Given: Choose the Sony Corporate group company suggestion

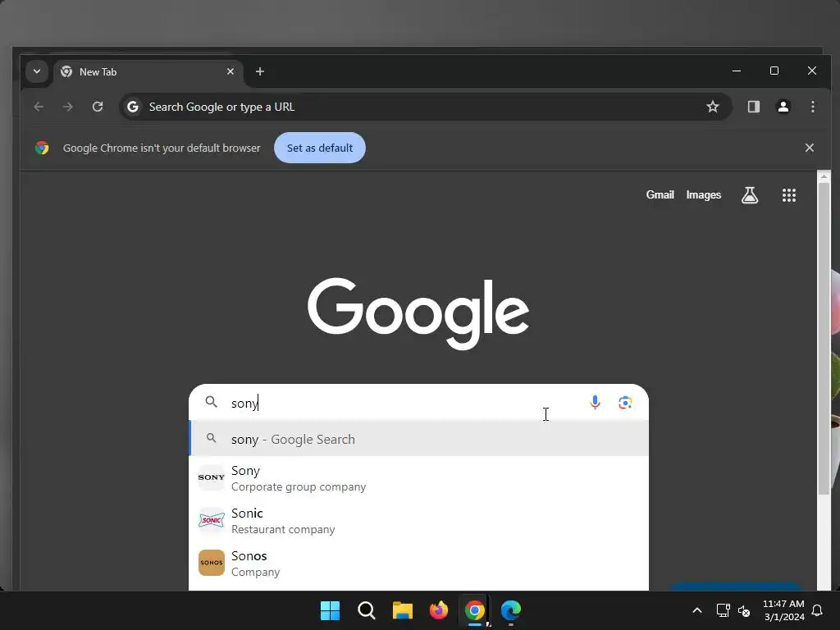Looking at the screenshot, I should pos(419,478).
